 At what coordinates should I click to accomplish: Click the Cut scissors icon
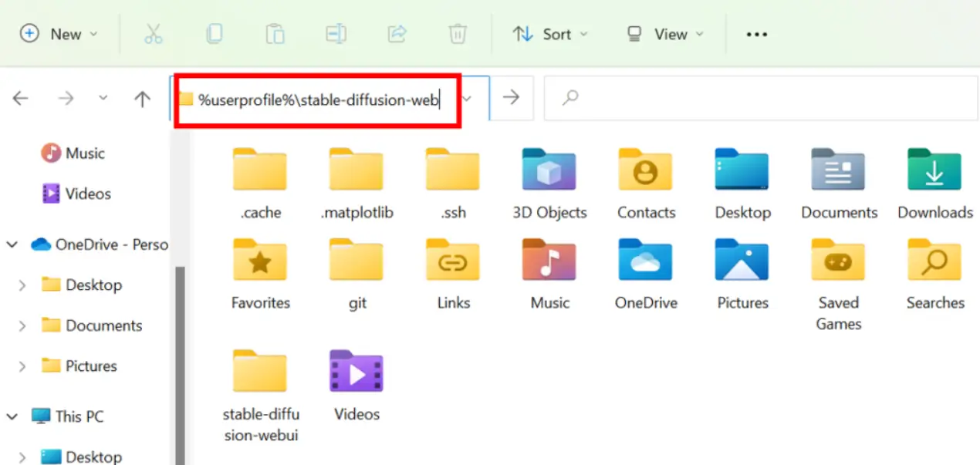click(x=154, y=34)
